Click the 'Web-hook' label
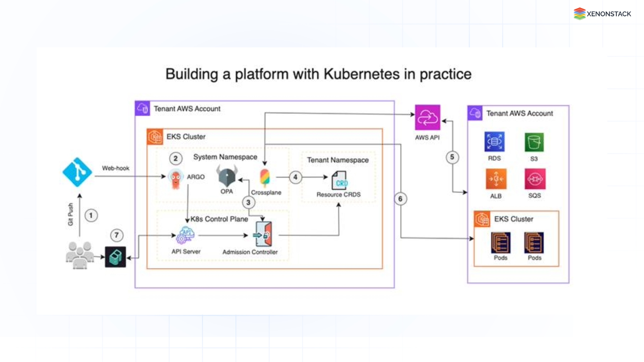The width and height of the screenshot is (644, 362). point(115,168)
